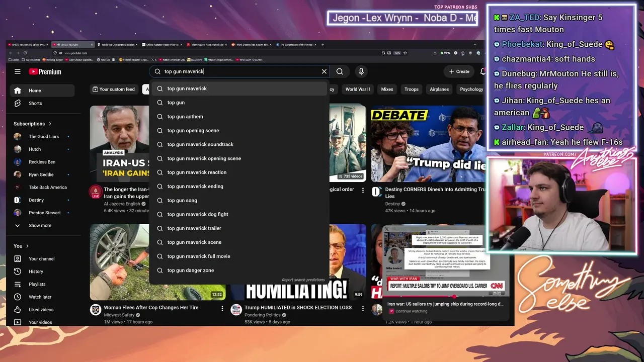The width and height of the screenshot is (644, 362).
Task: Open the Preston Stewart channel
Action: [x=42, y=213]
